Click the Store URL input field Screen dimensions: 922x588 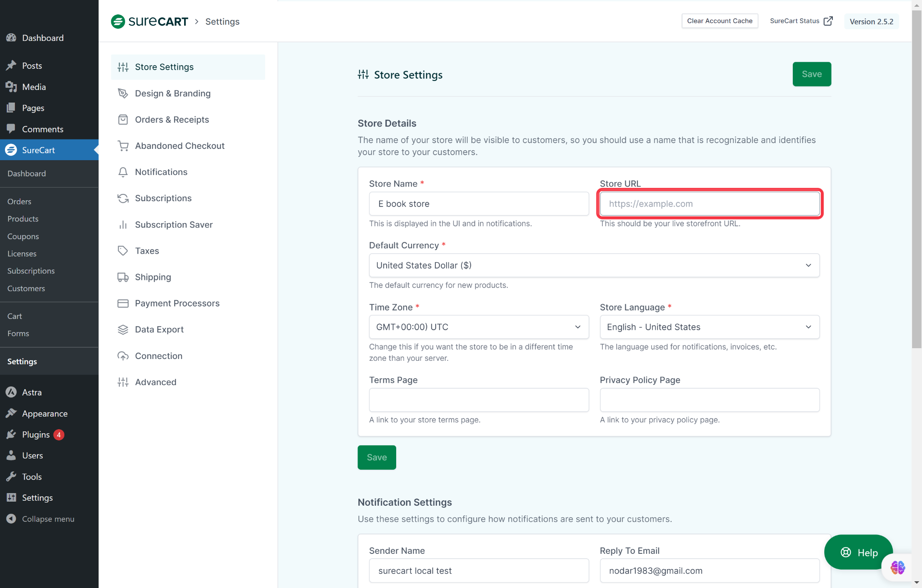click(x=709, y=204)
